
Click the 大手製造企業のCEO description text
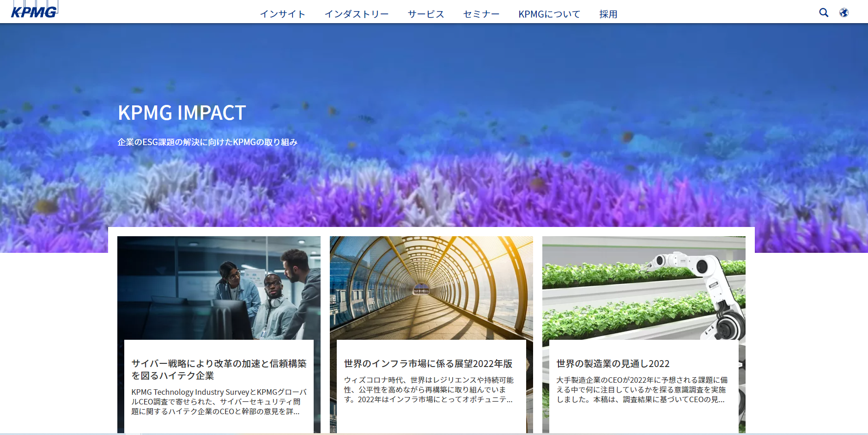[642, 389]
